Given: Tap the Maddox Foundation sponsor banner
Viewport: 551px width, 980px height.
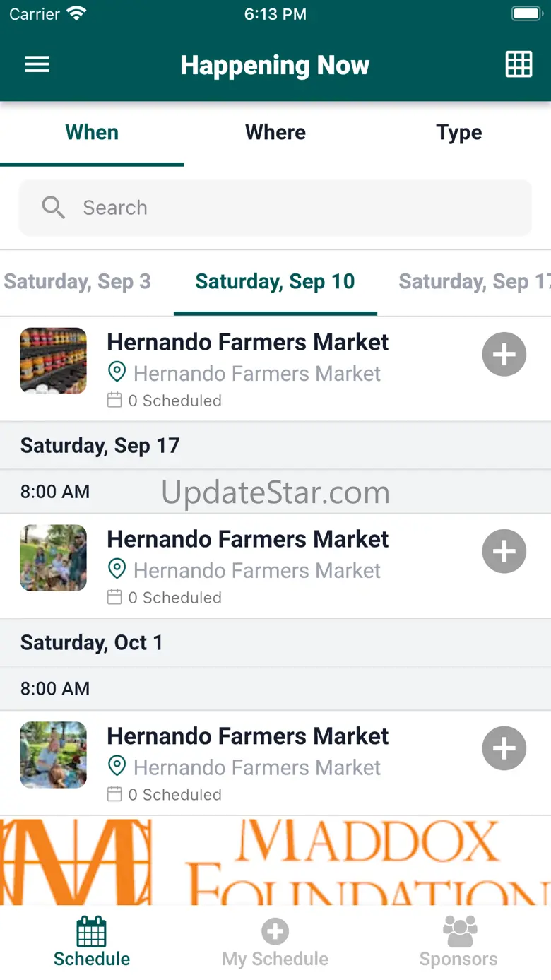Looking at the screenshot, I should [x=275, y=861].
